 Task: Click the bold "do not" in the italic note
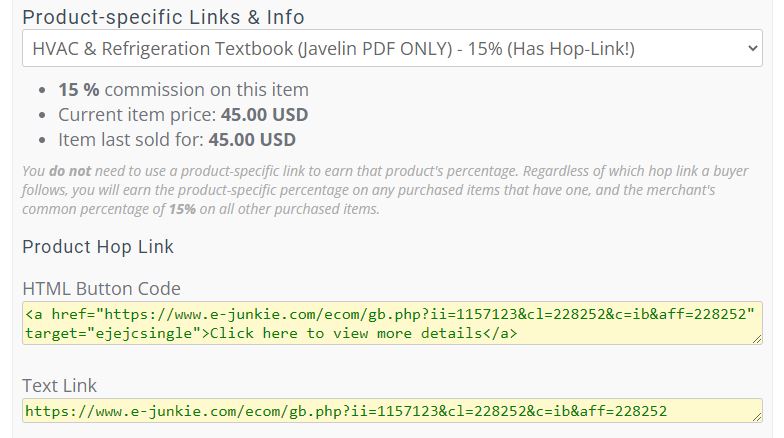(x=70, y=171)
